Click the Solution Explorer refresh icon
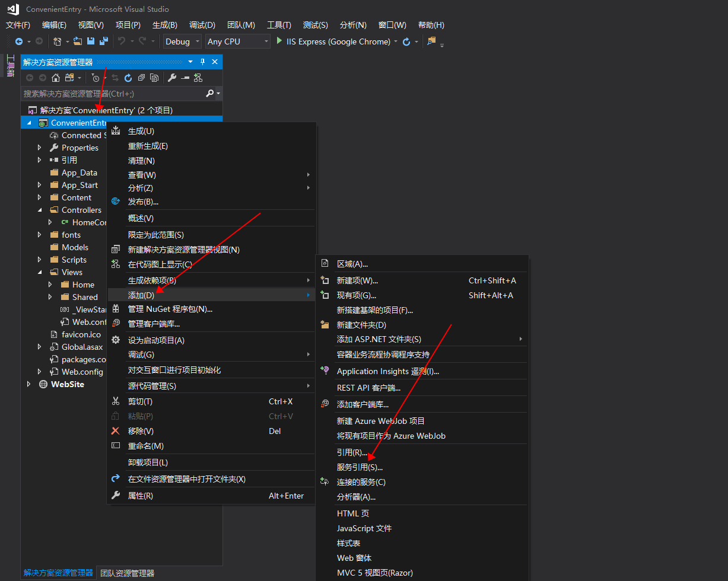The width and height of the screenshot is (728, 581). 128,78
